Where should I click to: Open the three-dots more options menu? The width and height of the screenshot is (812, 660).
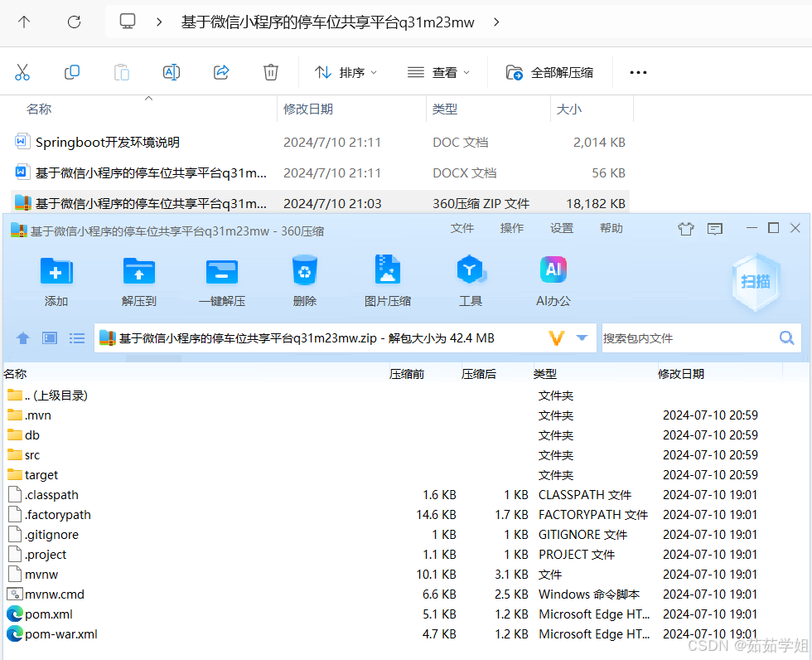(x=638, y=72)
